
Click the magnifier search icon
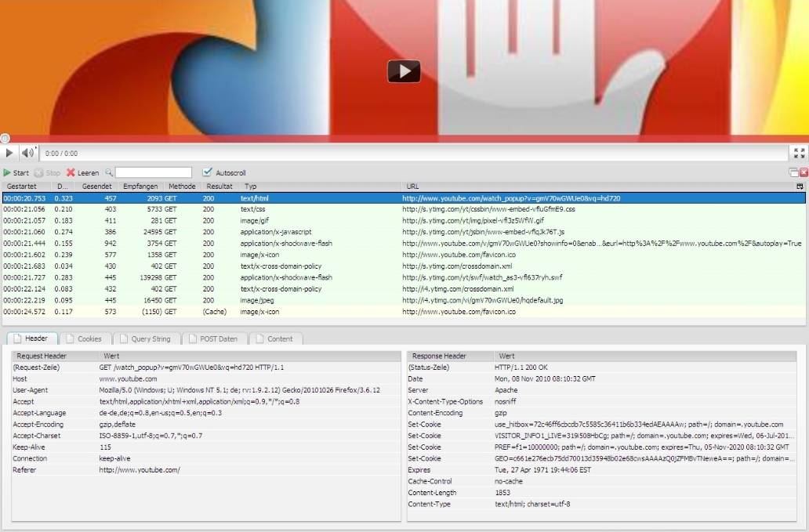pyautogui.click(x=109, y=172)
